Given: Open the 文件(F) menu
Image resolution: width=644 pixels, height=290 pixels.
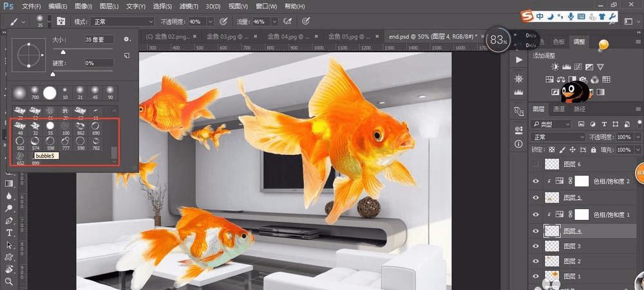Looking at the screenshot, I should coord(31,6).
